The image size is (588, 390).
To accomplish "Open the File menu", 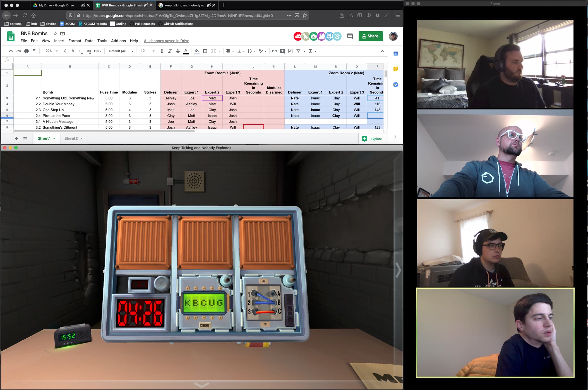I will point(24,41).
